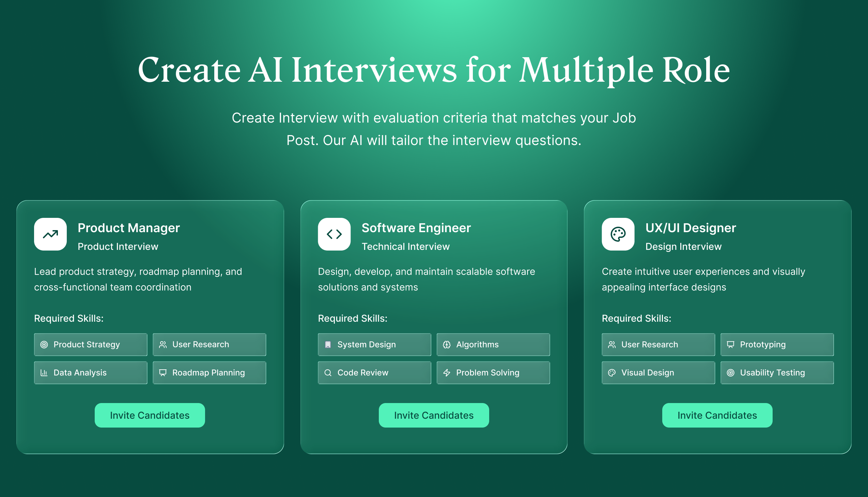Select the brain icon next to Algorithms

pos(447,344)
